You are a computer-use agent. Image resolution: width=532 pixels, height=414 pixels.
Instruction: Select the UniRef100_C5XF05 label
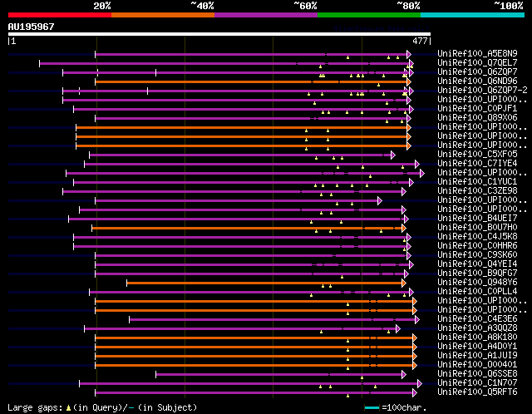coord(477,154)
